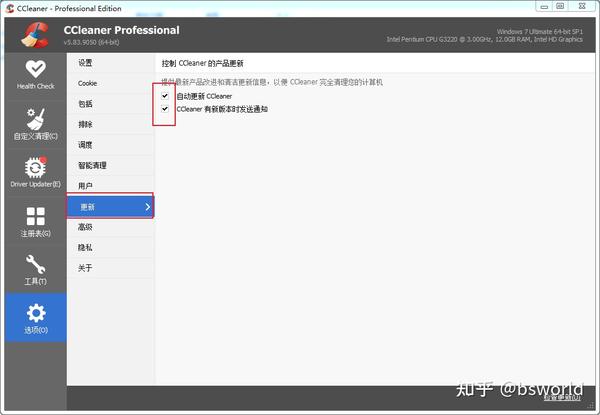Click the Windows 7 Ultimate 64-bit SP1 text
The width and height of the screenshot is (600, 415).
click(540, 32)
